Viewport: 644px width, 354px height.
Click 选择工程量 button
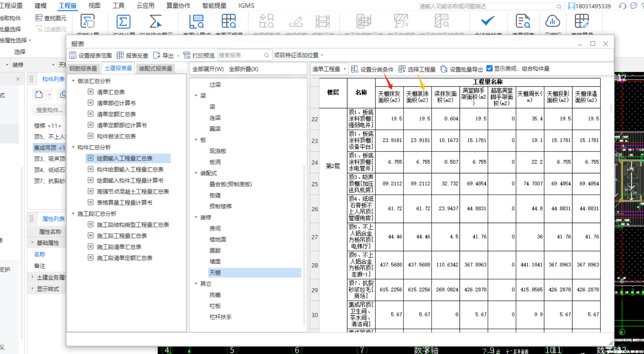click(417, 69)
